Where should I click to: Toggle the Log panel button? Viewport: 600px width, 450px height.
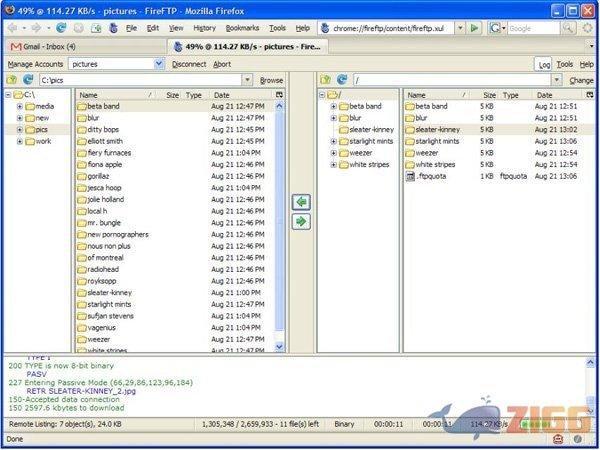pyautogui.click(x=543, y=64)
